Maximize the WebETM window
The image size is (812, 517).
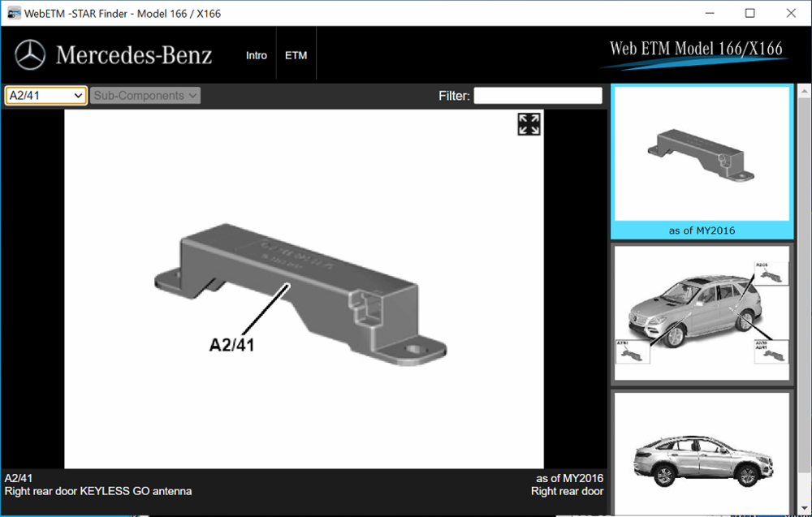(x=749, y=13)
